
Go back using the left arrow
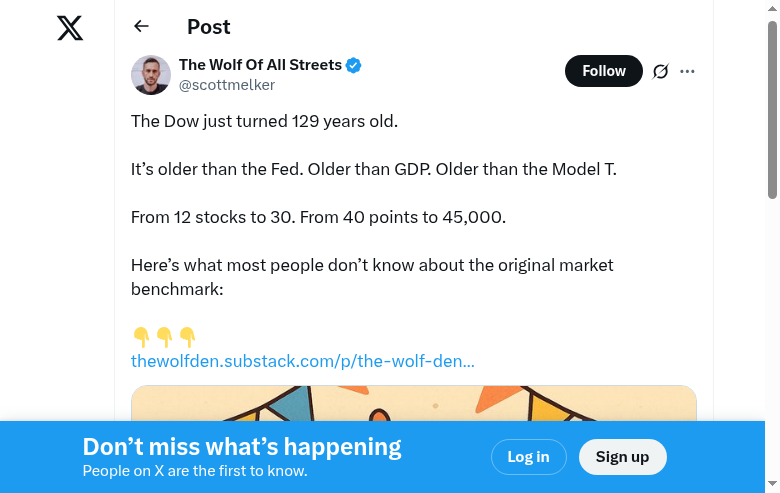click(x=141, y=27)
